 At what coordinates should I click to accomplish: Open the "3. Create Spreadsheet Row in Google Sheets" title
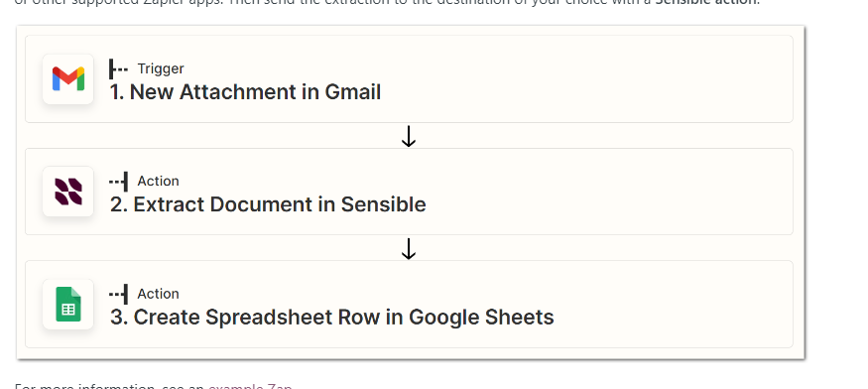[x=332, y=317]
